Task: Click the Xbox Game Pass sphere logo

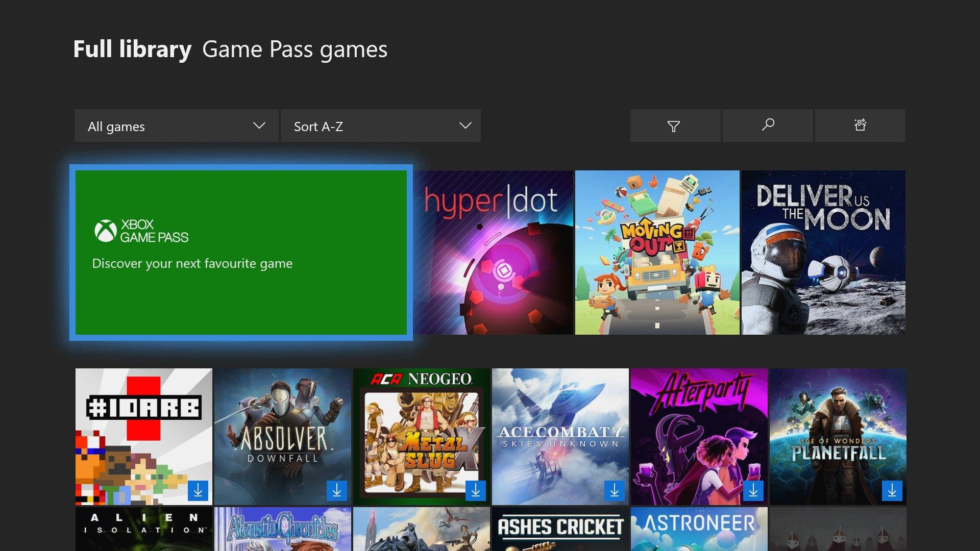Action: pos(106,231)
